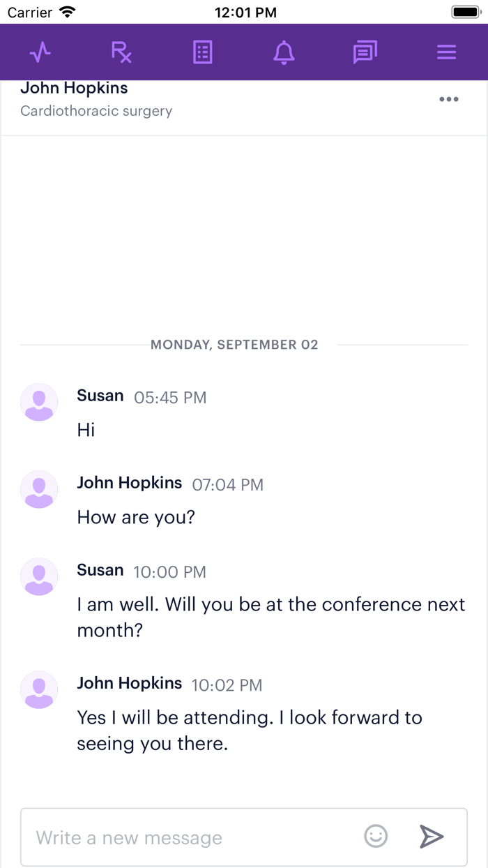Open the vitals activity pulse icon

tap(40, 52)
